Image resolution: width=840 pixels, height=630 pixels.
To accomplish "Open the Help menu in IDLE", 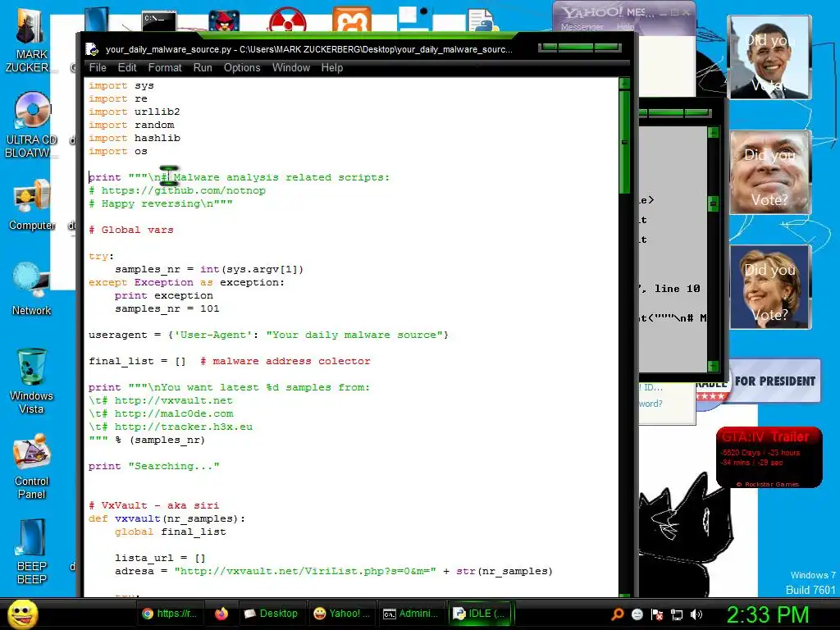I will click(x=332, y=67).
